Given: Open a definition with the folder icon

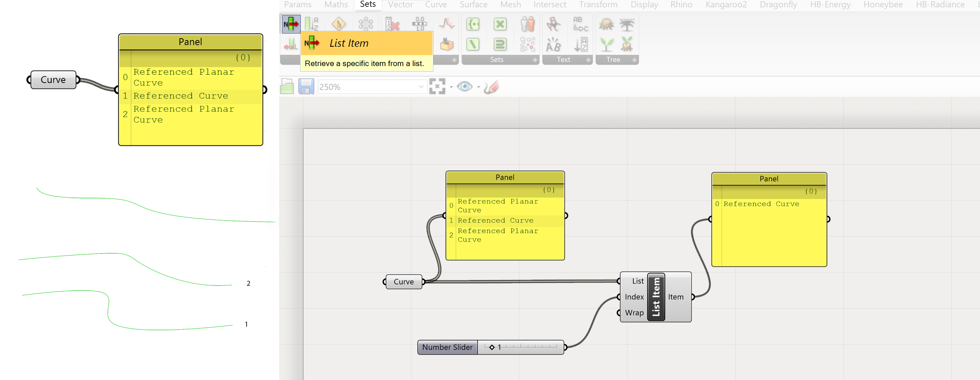Looking at the screenshot, I should tap(287, 86).
